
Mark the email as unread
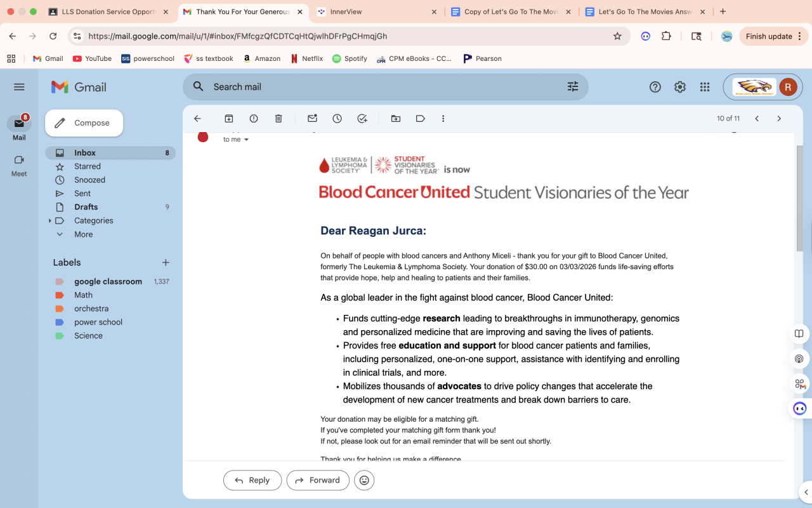pyautogui.click(x=312, y=119)
